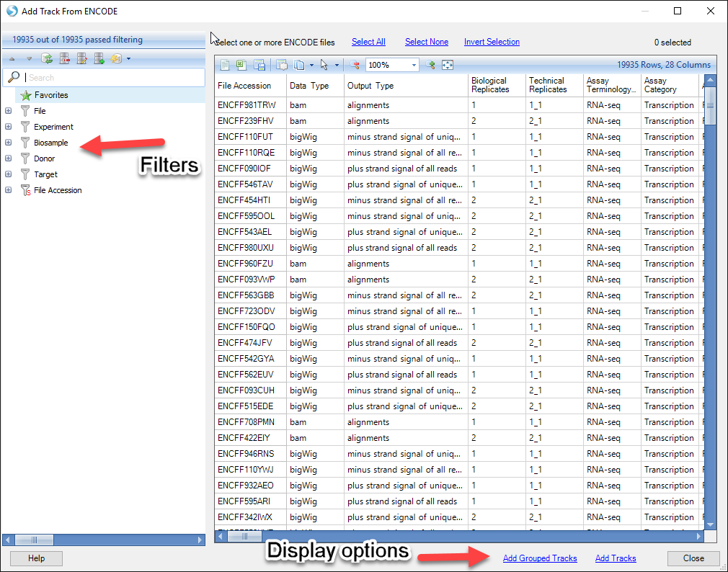Click the Biological Replicates column header
The height and width of the screenshot is (572, 728).
pyautogui.click(x=497, y=85)
